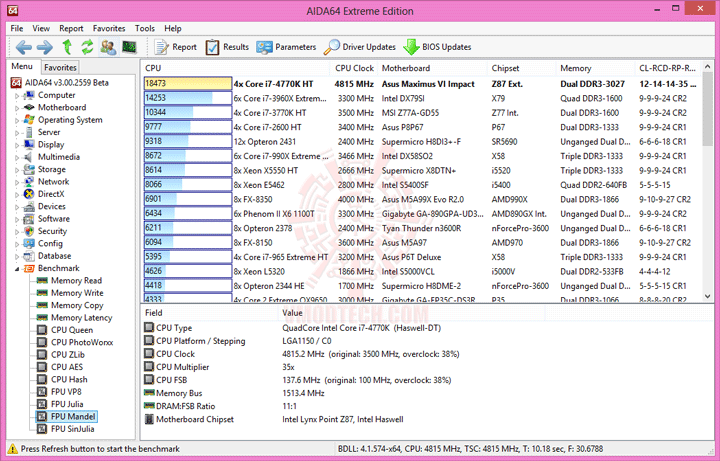Select Memory Read benchmark icon
The height and width of the screenshot is (461, 720).
42,281
